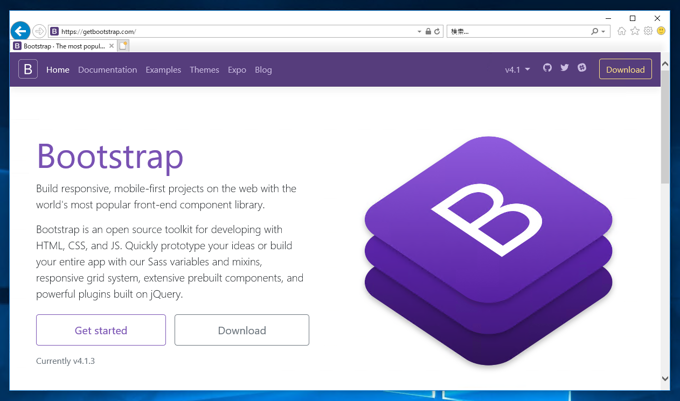Close the Bootstrap browser tab

point(111,46)
